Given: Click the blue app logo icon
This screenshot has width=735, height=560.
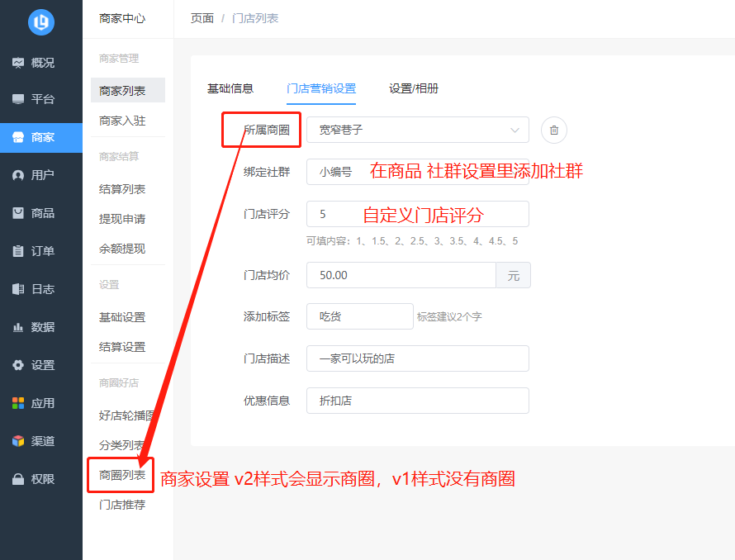Looking at the screenshot, I should pos(41,21).
